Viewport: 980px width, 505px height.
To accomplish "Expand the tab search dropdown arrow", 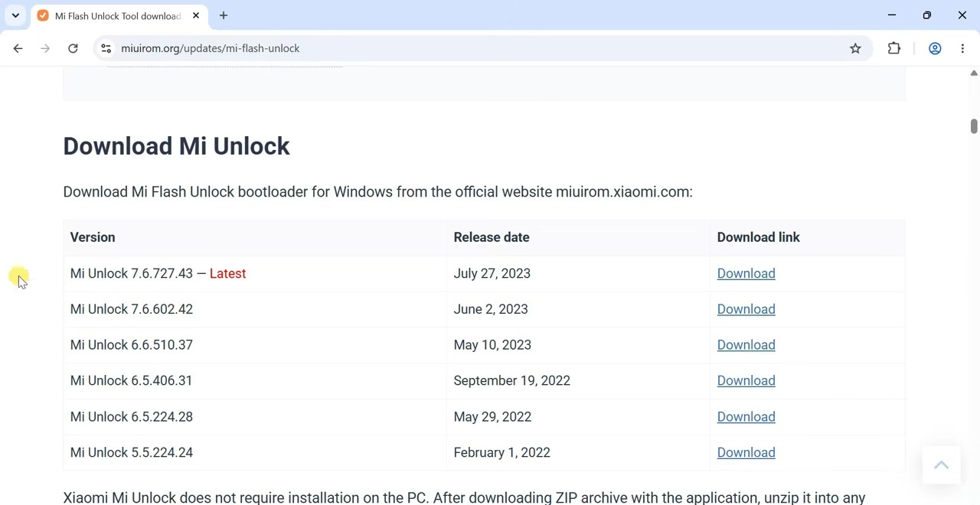I will pyautogui.click(x=15, y=15).
